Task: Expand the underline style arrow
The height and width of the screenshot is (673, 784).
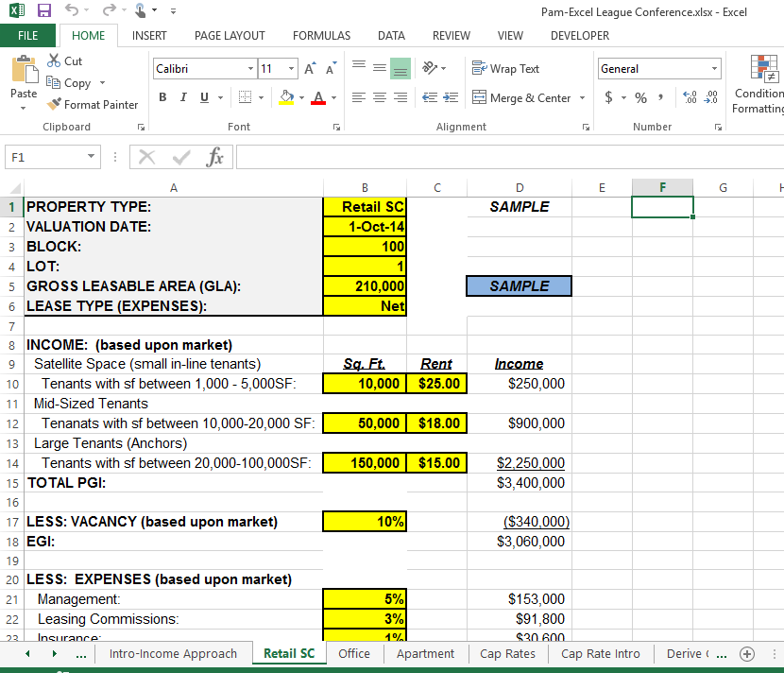Action: [220, 97]
